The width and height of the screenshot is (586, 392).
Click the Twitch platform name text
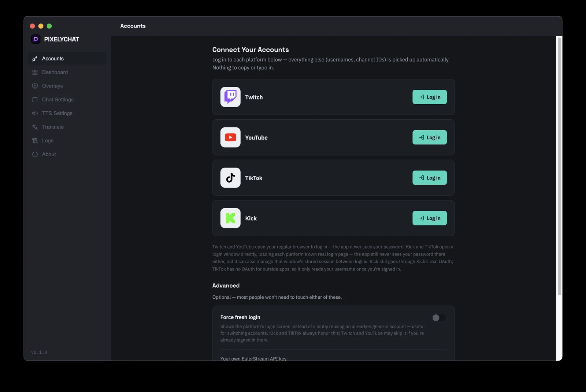[254, 97]
